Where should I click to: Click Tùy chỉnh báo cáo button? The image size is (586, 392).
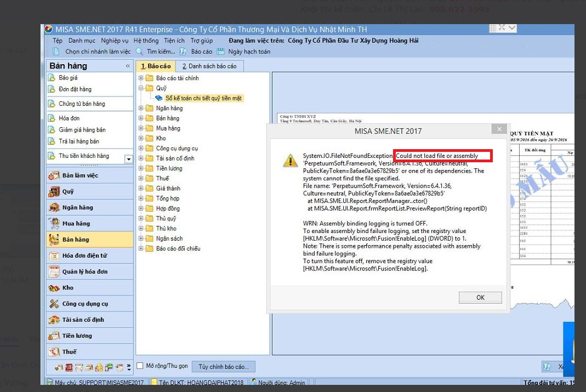click(x=224, y=367)
